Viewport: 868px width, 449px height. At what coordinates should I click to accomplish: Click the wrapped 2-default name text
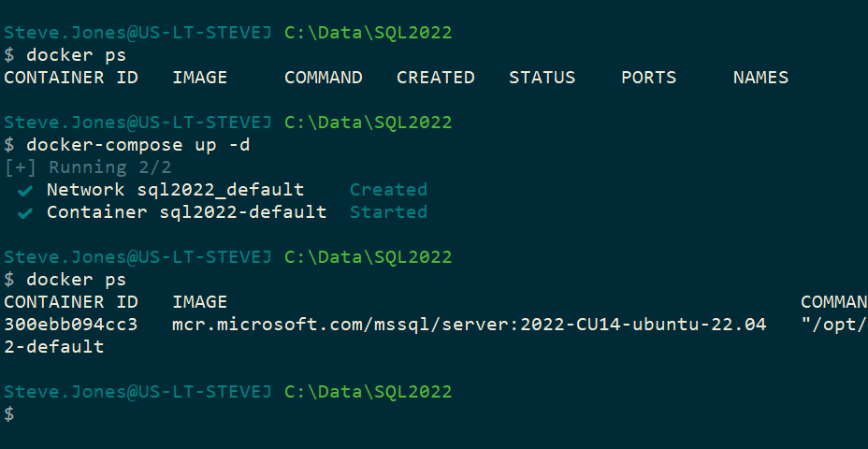click(x=53, y=347)
